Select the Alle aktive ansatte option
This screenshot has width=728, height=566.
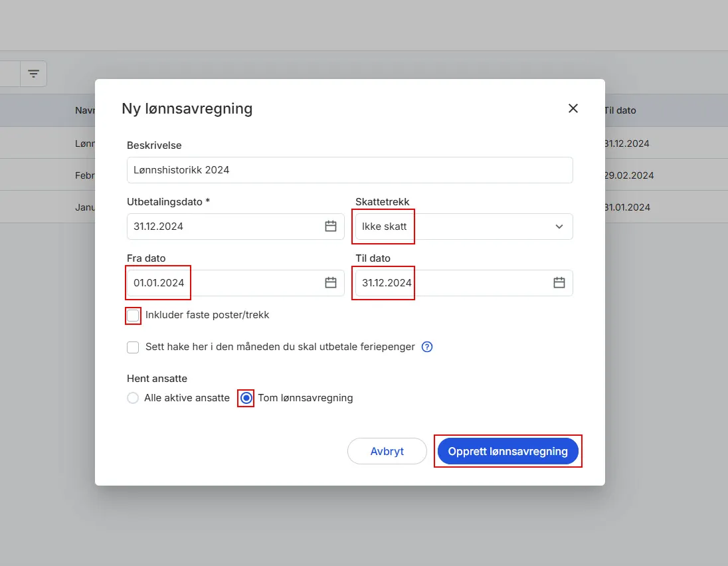[132, 397]
